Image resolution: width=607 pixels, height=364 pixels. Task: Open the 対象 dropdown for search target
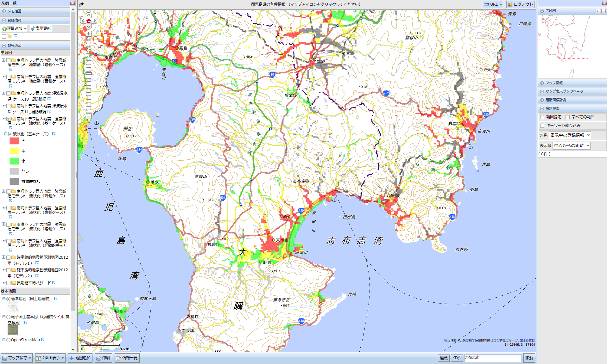click(570, 135)
